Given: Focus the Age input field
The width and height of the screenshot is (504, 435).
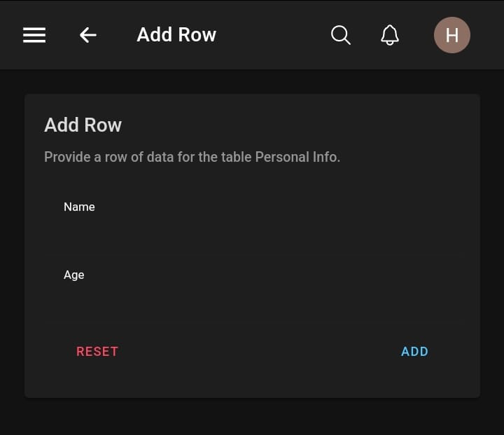Looking at the screenshot, I should point(252,296).
